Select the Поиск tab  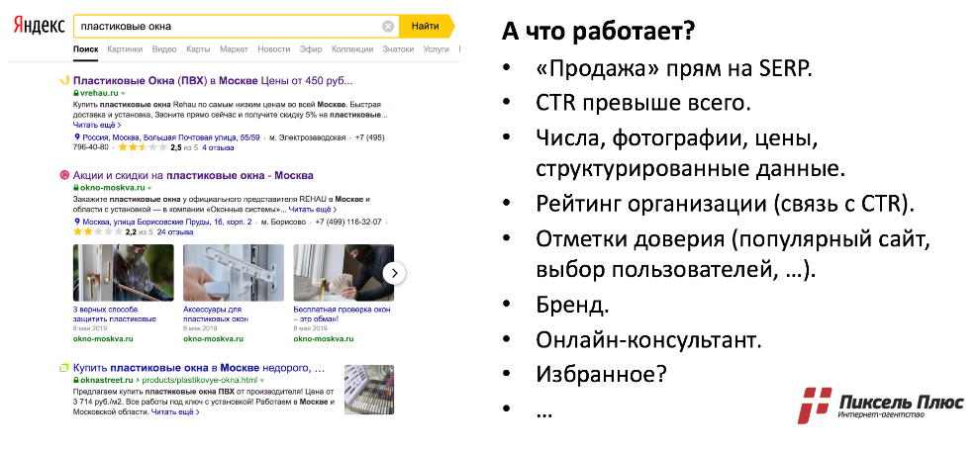[x=85, y=48]
